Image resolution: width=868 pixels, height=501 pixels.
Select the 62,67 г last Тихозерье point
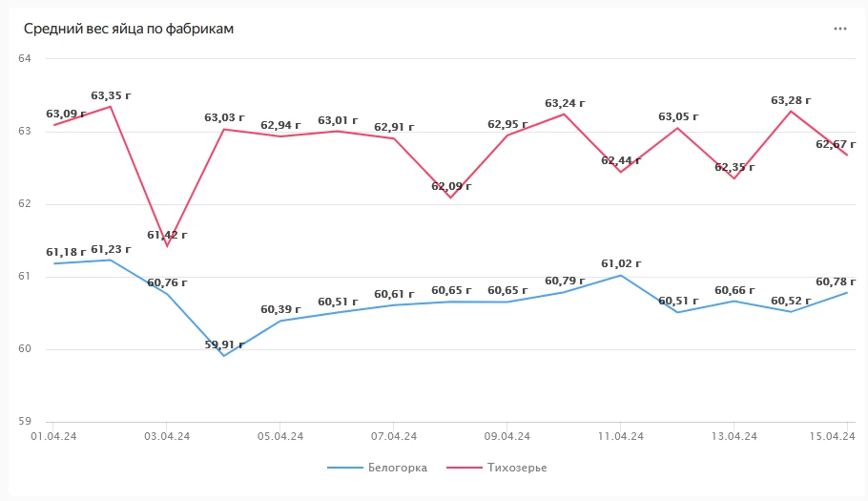coord(847,156)
